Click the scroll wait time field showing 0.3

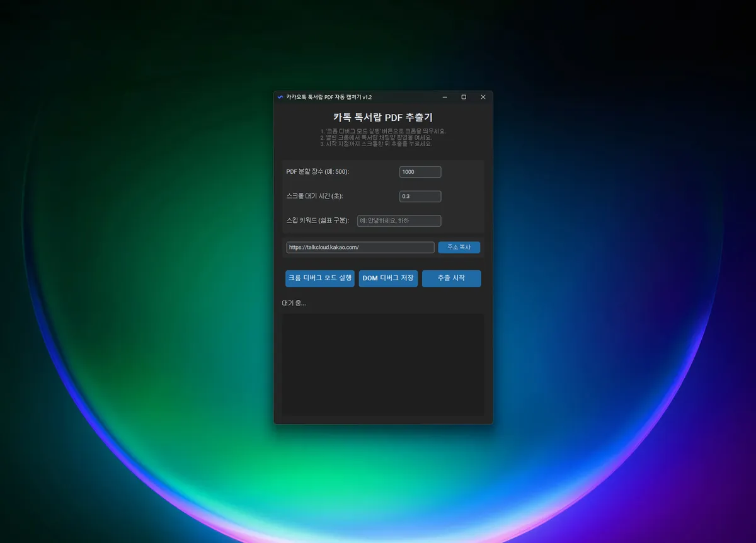pyautogui.click(x=420, y=197)
